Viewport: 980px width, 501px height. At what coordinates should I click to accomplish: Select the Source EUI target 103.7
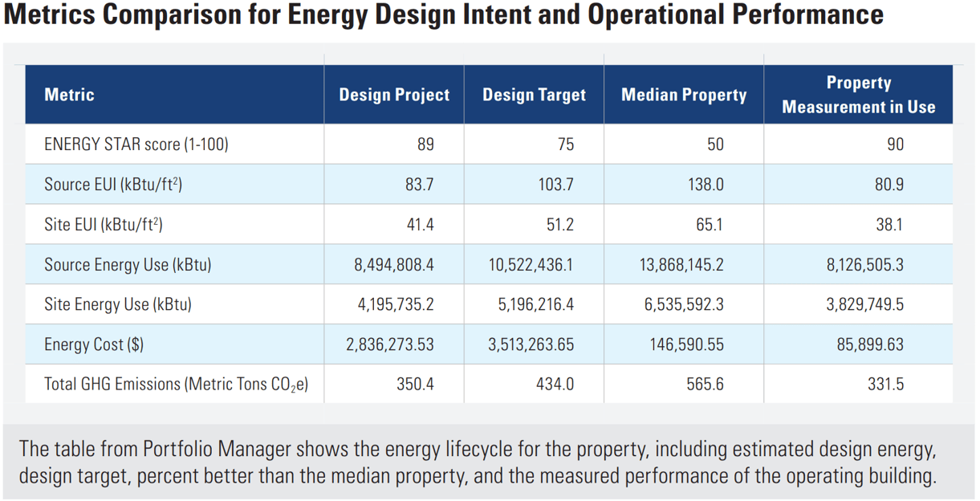(x=566, y=184)
